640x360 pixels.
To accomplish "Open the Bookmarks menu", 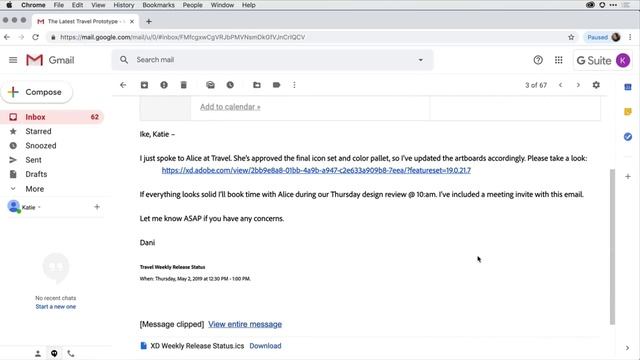I will click(158, 5).
